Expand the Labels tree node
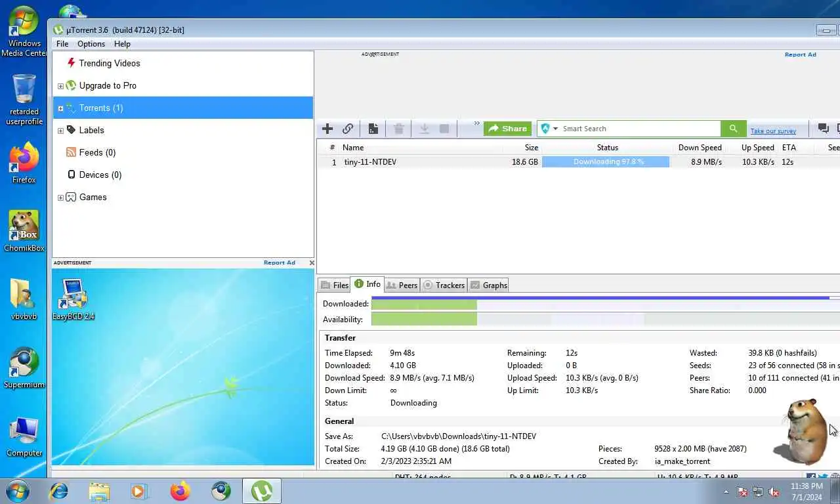This screenshot has width=840, height=504. pyautogui.click(x=60, y=131)
